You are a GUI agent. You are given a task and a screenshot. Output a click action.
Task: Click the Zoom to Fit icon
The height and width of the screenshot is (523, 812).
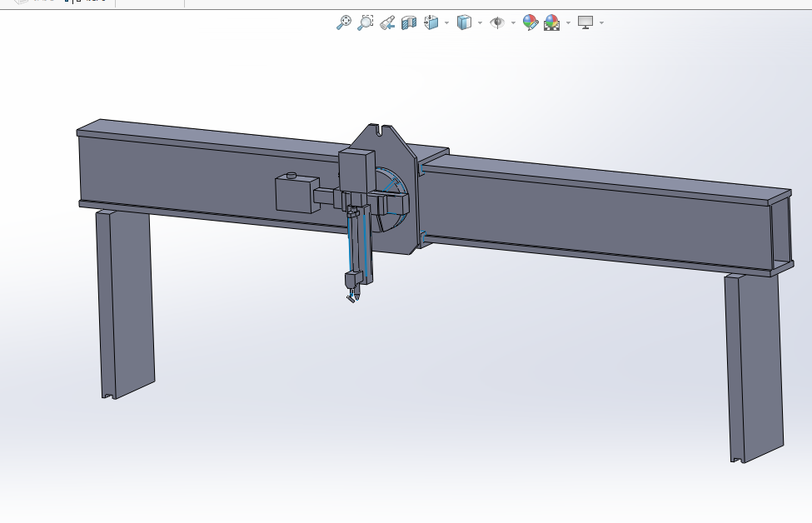tap(344, 22)
